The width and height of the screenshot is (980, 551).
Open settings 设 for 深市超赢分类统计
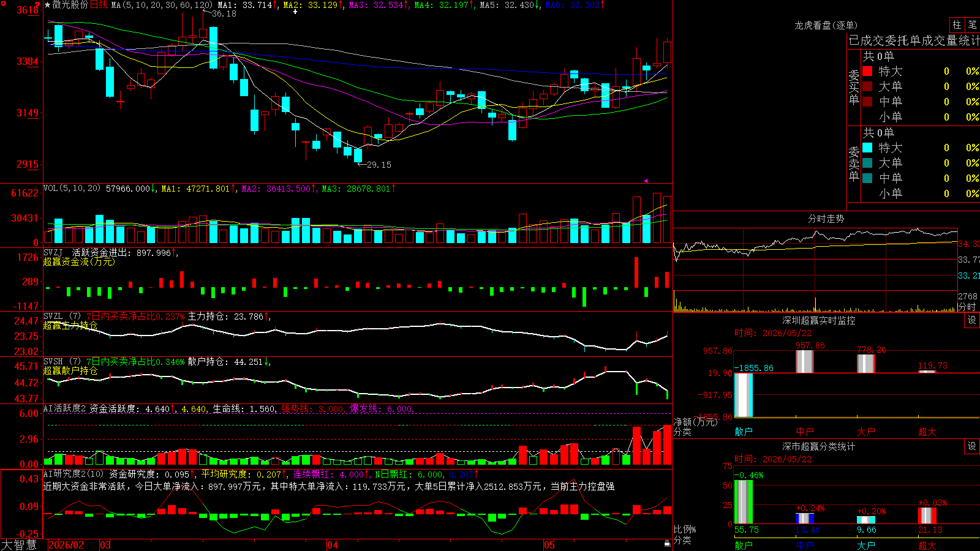click(x=972, y=446)
